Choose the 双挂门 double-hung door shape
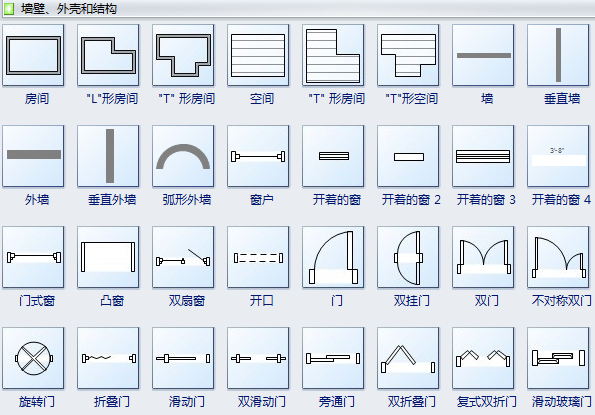595x415 pixels. [408, 257]
